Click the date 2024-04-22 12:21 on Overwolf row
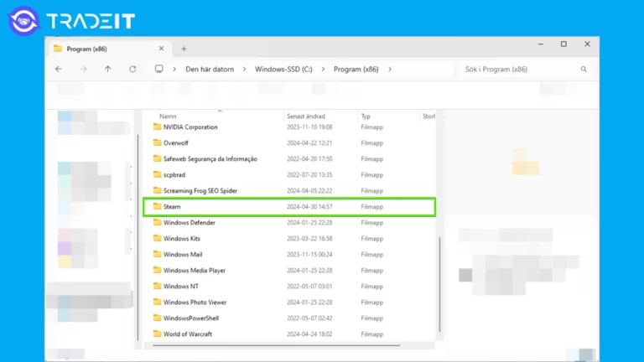644x362 pixels. point(309,142)
